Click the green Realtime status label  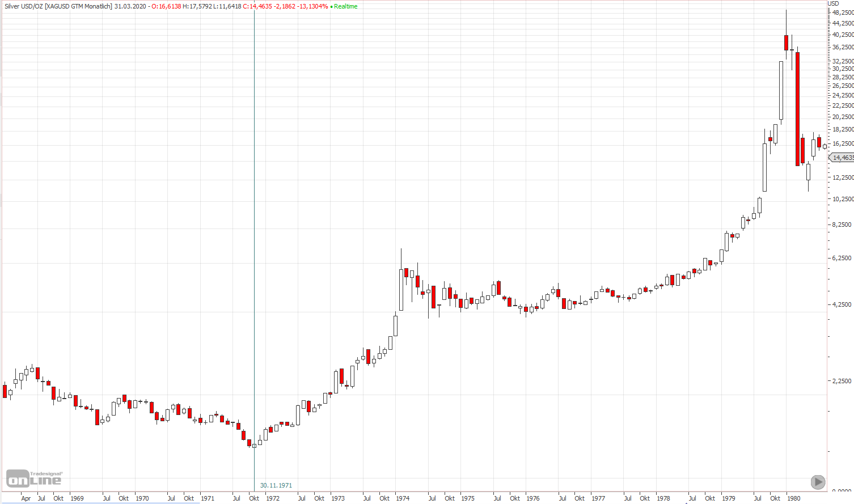click(x=345, y=6)
